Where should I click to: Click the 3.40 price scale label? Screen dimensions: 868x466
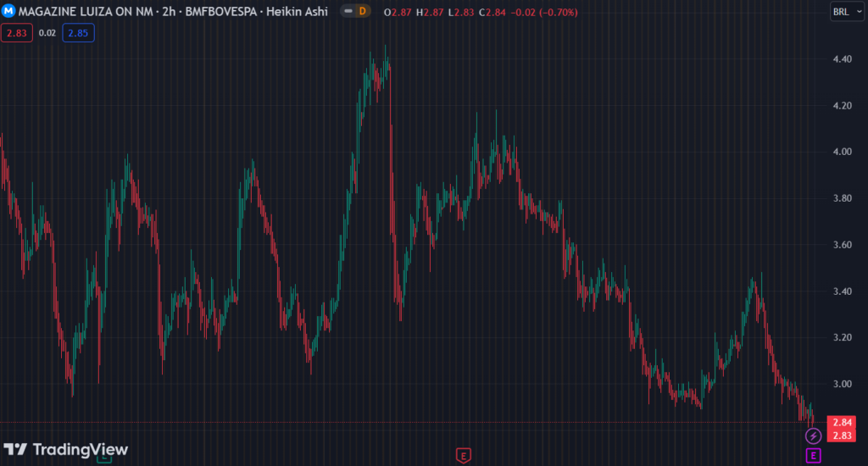click(x=842, y=291)
